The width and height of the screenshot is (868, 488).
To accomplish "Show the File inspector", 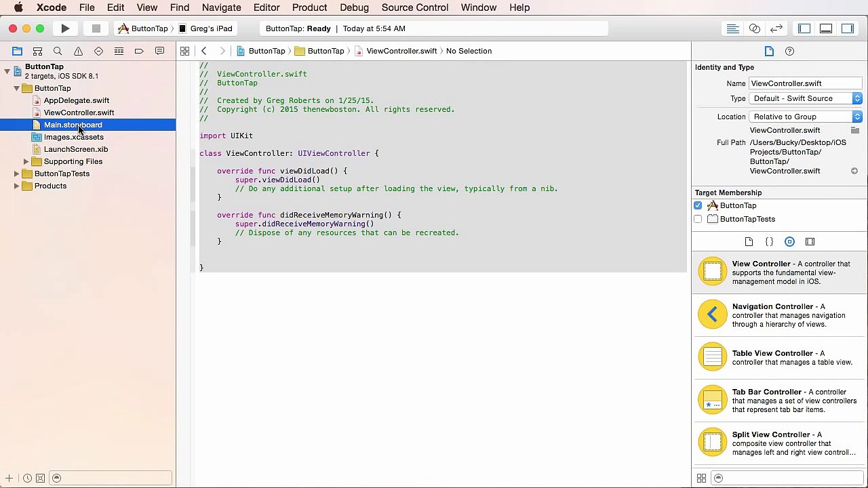I will tap(769, 51).
